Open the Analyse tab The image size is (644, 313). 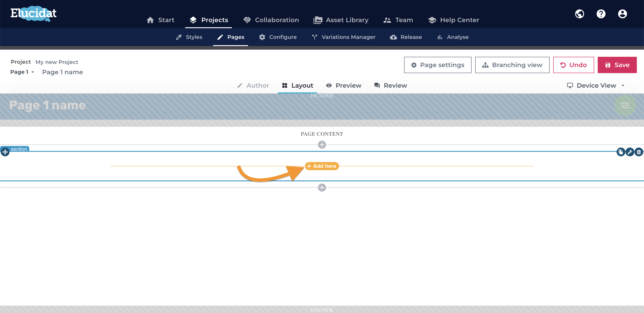pyautogui.click(x=453, y=37)
